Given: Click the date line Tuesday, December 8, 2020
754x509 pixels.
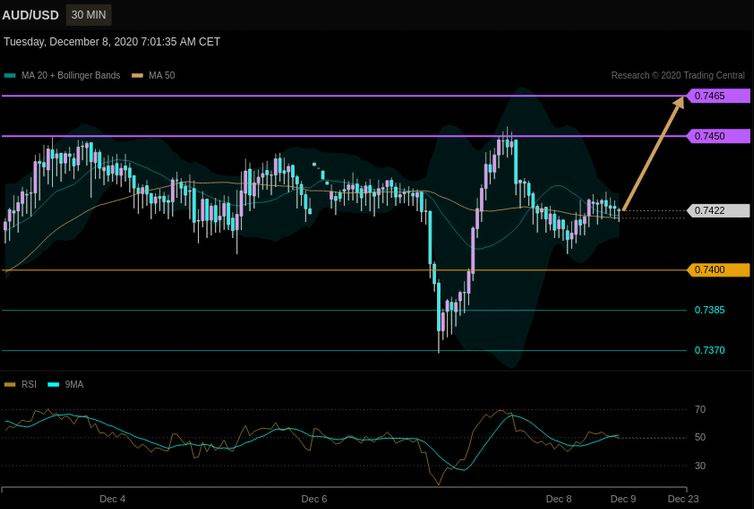Looking at the screenshot, I should coord(112,42).
